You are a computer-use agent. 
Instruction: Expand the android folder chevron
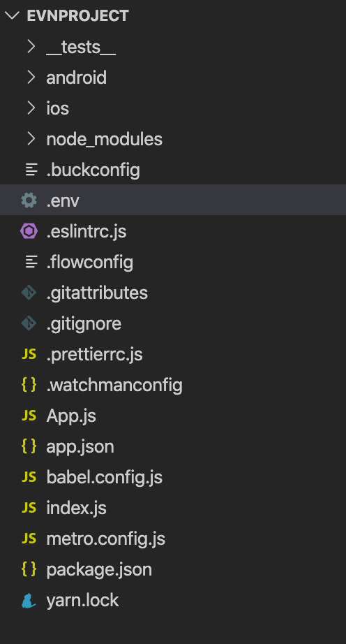31,78
